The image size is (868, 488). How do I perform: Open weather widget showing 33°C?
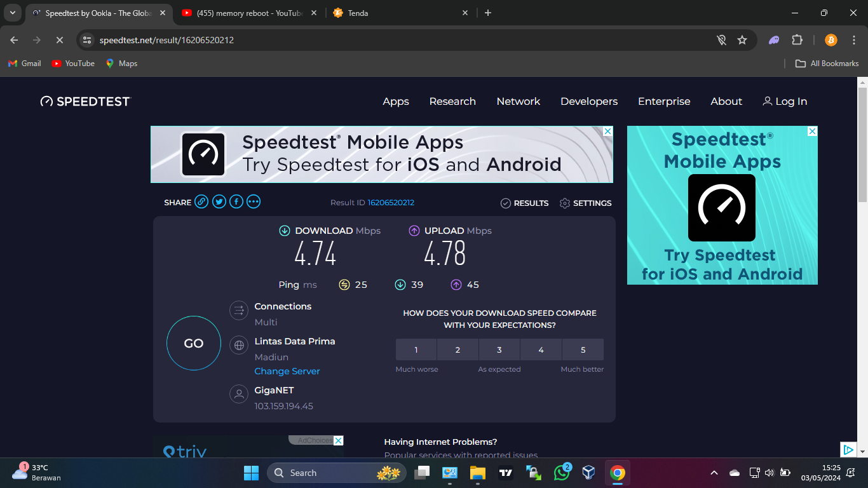[x=37, y=473]
